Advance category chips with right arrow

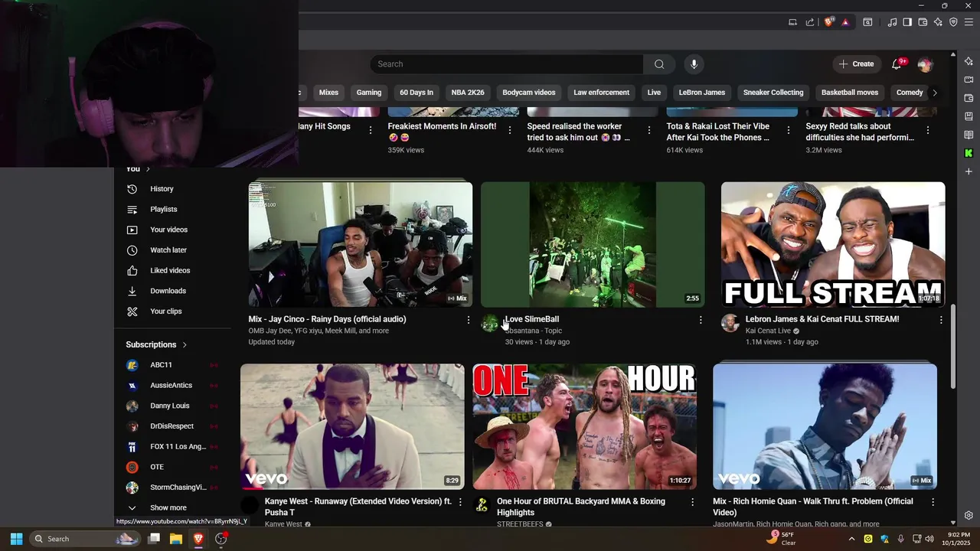[934, 93]
